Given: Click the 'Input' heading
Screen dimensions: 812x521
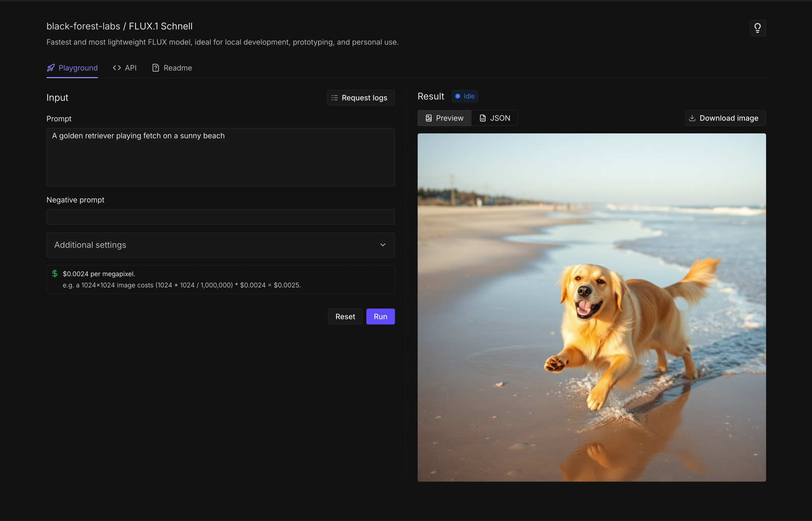Looking at the screenshot, I should tap(57, 98).
